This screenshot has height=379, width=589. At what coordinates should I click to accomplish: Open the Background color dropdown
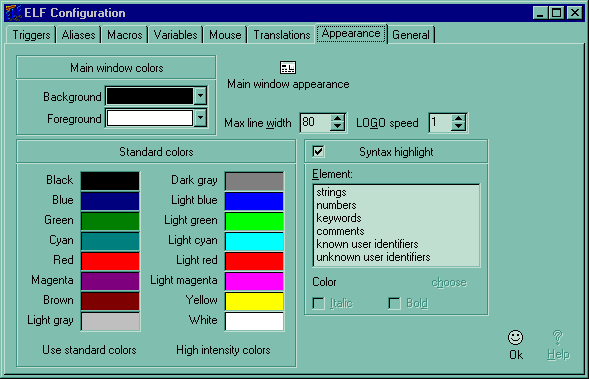pyautogui.click(x=201, y=96)
